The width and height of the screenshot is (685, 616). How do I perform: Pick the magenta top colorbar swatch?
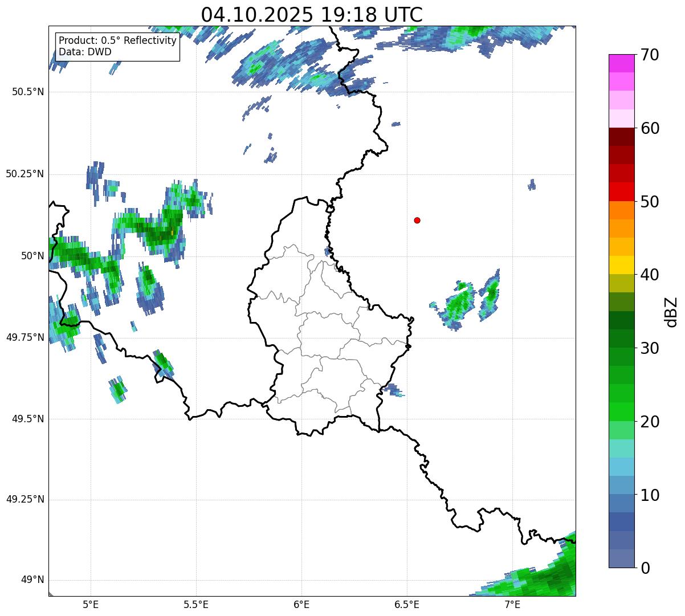[621, 63]
